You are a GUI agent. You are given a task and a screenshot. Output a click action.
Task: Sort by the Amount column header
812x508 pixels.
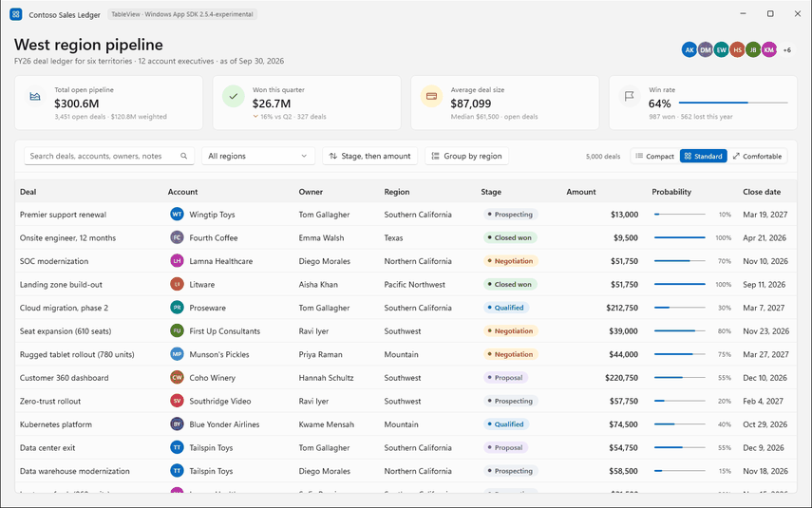tap(581, 192)
